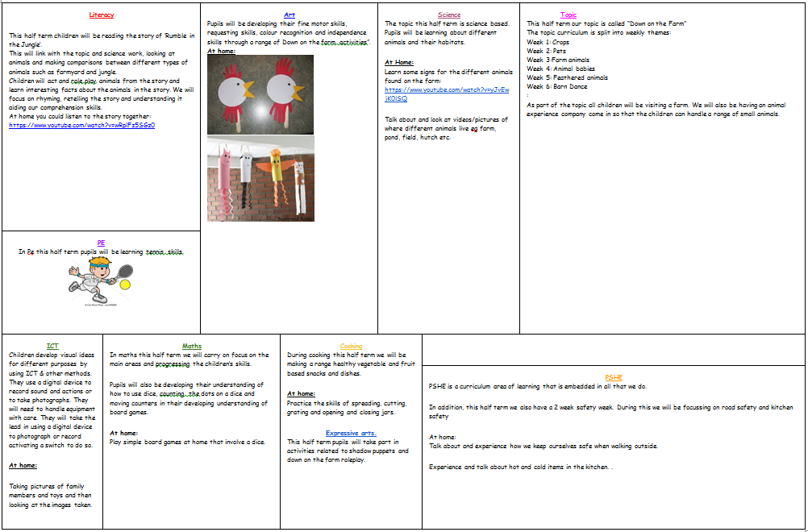Click the purple Science heading

click(449, 15)
